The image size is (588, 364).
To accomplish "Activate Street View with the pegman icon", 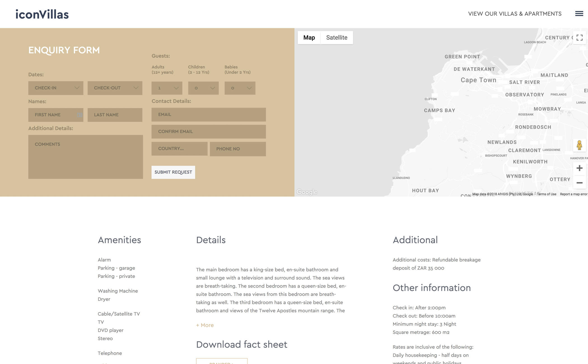I will click(x=579, y=145).
